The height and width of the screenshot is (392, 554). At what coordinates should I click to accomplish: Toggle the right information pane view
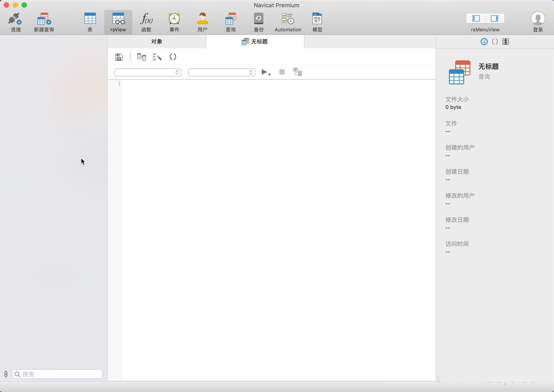click(x=495, y=18)
